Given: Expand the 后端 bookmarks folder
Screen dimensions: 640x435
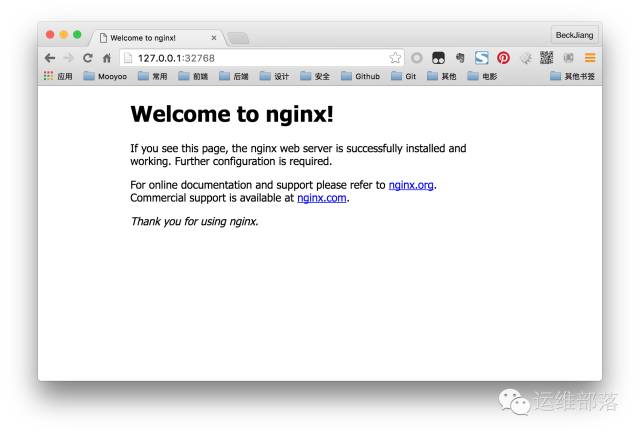Looking at the screenshot, I should pyautogui.click(x=233, y=76).
